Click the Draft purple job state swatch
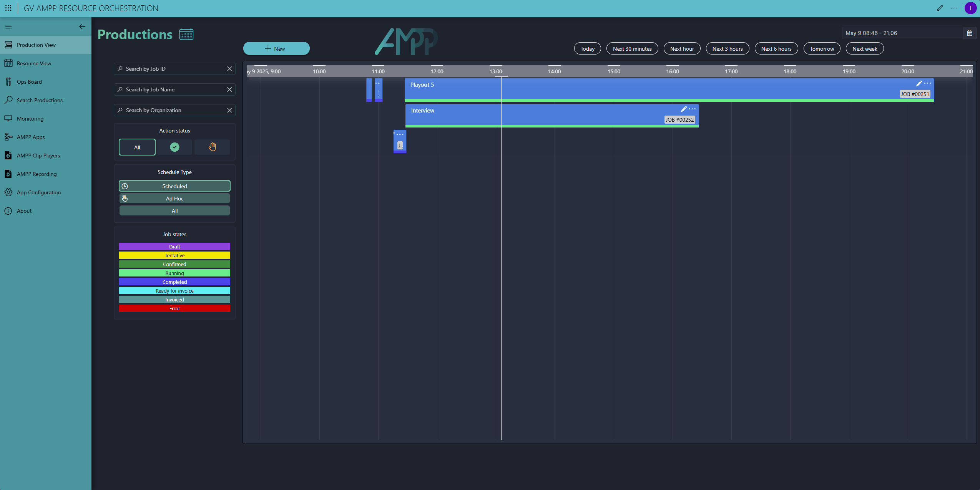 [x=174, y=247]
